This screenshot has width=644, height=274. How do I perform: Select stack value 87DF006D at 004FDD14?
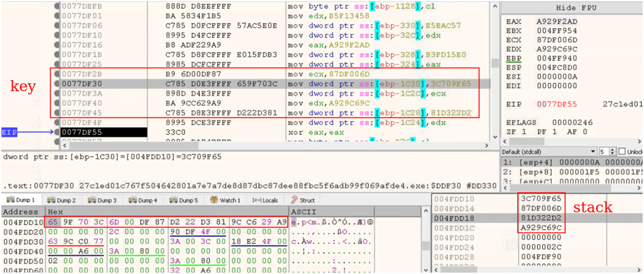tap(542, 208)
